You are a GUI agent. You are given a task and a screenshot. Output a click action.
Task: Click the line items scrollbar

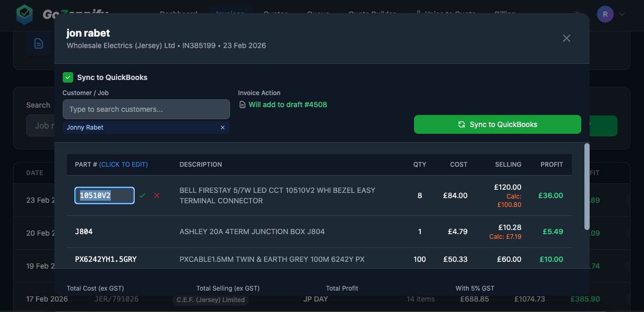tap(586, 186)
